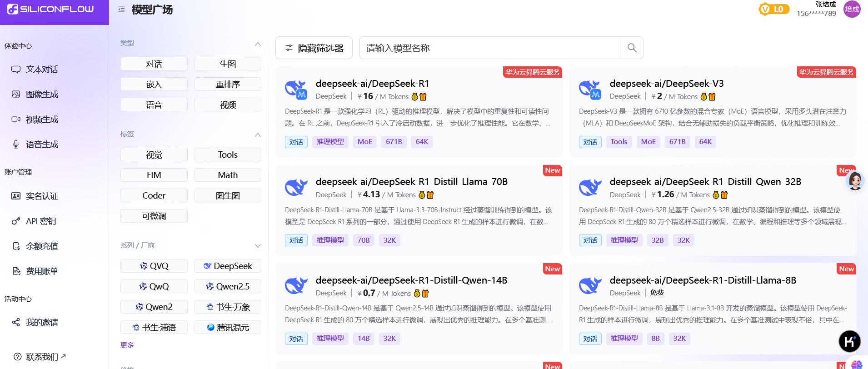Open the DeepSeek-R1-Distill-Qwen-32B model card
Image resolution: width=868 pixels, height=369 pixels.
(x=705, y=182)
